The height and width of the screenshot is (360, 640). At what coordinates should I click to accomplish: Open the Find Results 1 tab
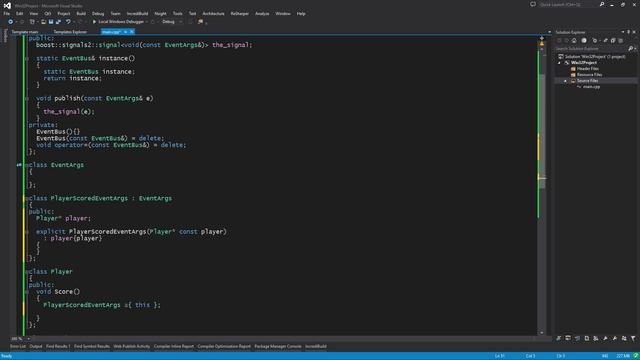(x=58, y=347)
